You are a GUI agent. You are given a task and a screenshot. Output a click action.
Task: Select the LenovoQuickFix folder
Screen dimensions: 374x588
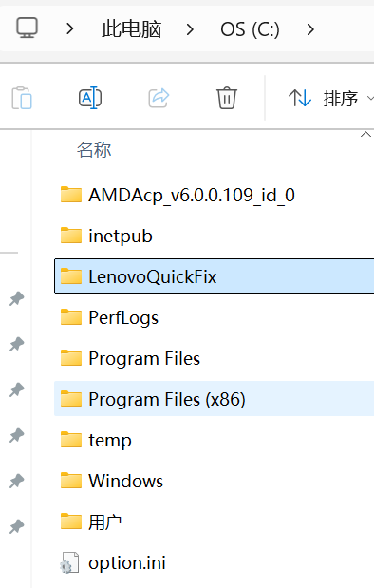coord(214,276)
